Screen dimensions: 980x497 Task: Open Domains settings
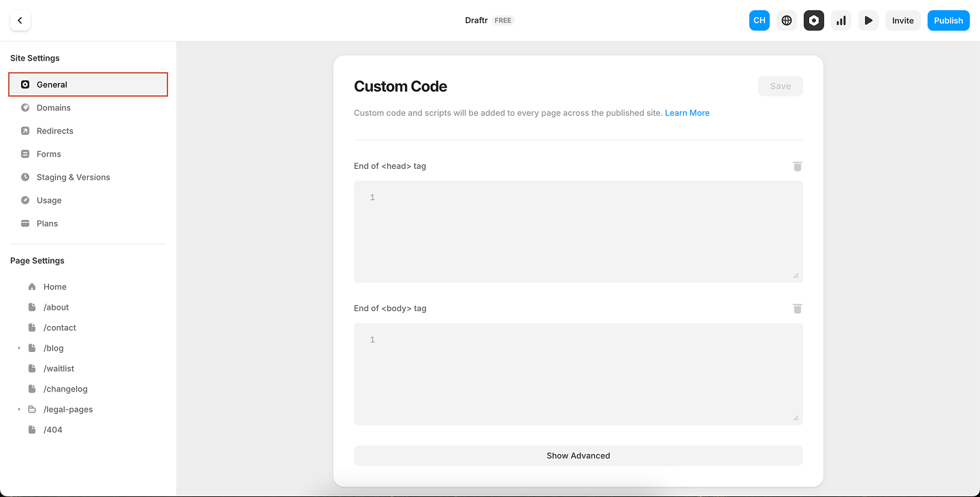tap(88, 108)
